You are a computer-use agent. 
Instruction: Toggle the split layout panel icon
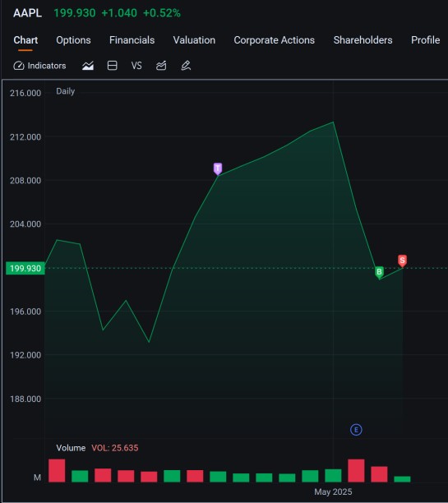112,66
